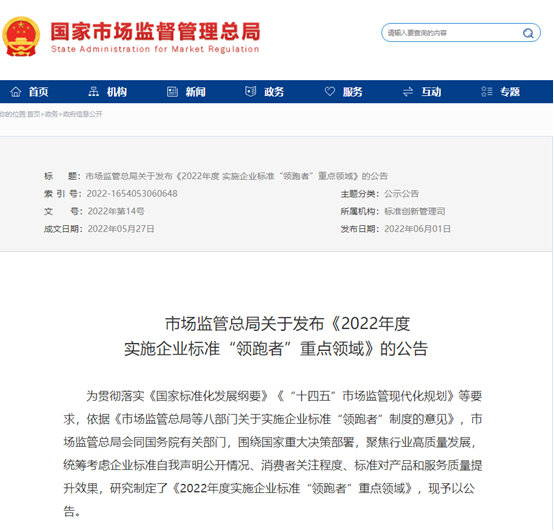Click the arrows icon beside 互动

coord(408,92)
